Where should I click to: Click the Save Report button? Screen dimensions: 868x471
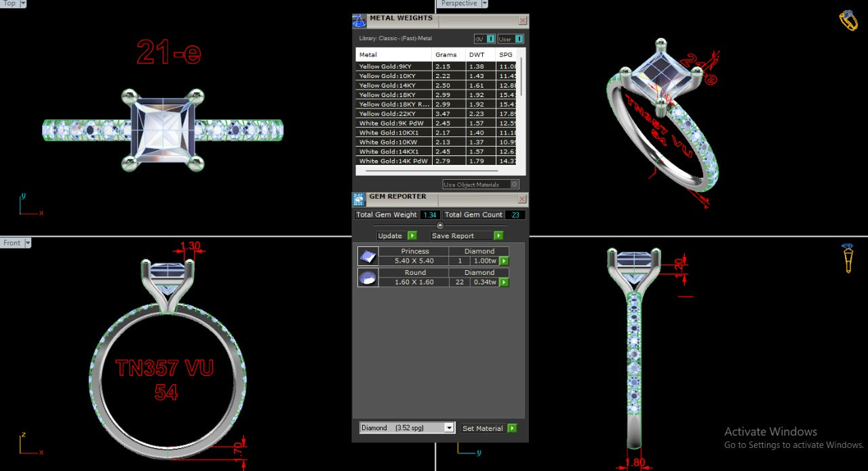(467, 235)
